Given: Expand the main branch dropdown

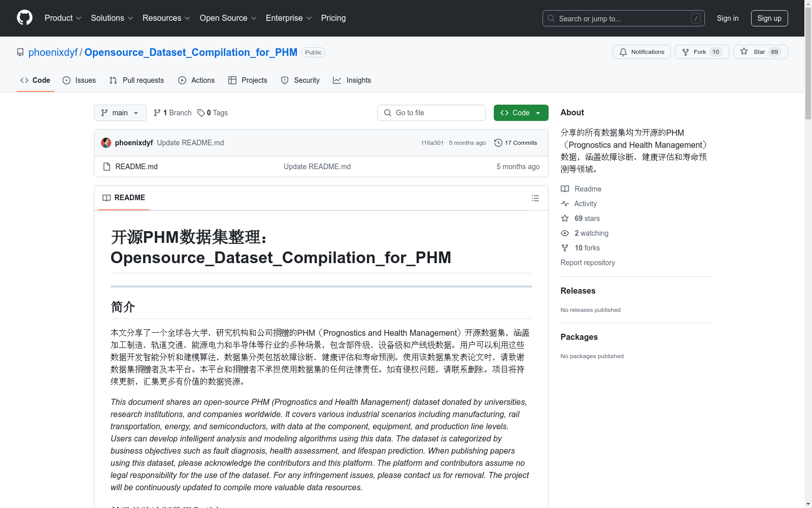Looking at the screenshot, I should tap(120, 112).
